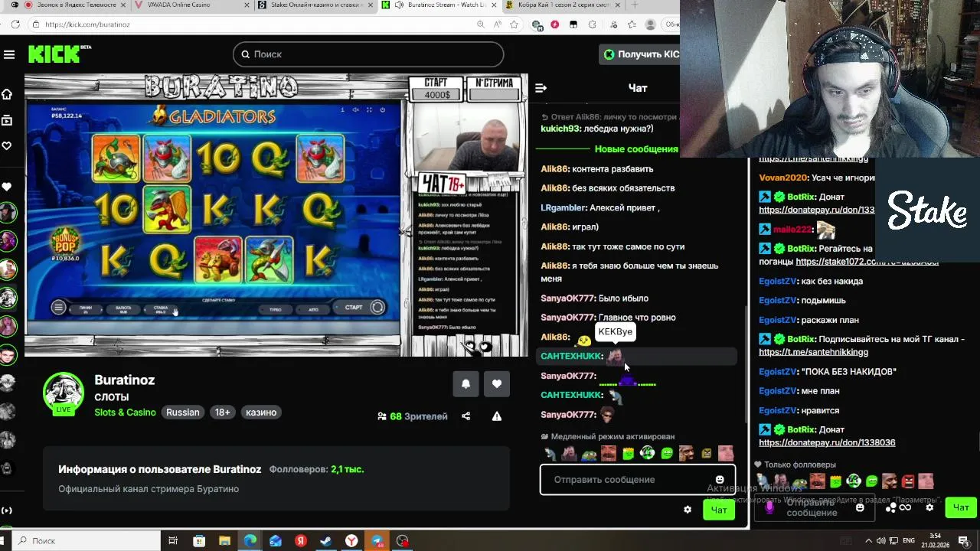Open donatepay.ru/don/1338036 link at chat bottom
980x551 pixels.
pos(827,442)
